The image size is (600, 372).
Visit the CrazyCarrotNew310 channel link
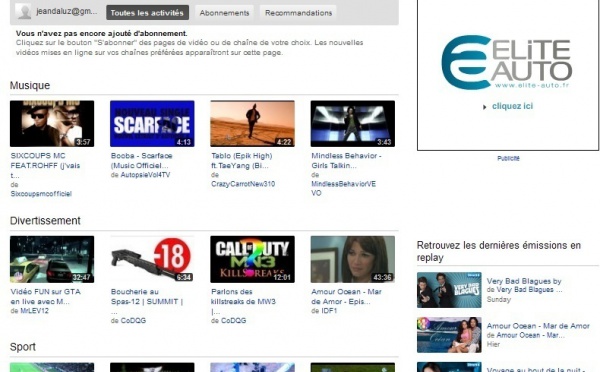pos(243,184)
